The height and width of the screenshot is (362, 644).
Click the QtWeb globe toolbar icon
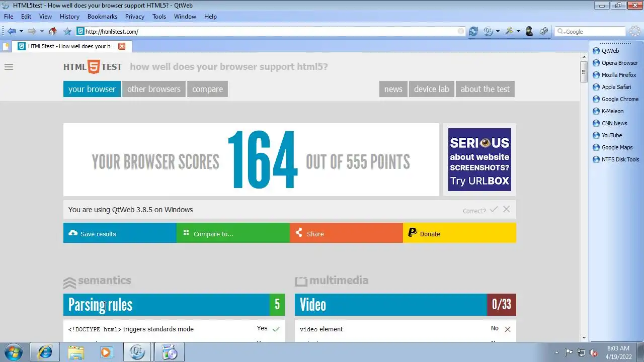point(488,31)
